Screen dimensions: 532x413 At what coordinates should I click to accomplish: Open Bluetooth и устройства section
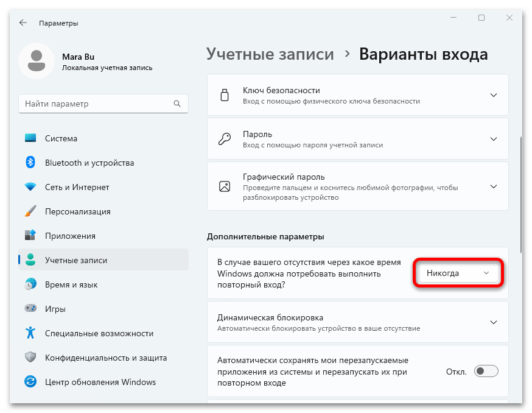click(103, 163)
